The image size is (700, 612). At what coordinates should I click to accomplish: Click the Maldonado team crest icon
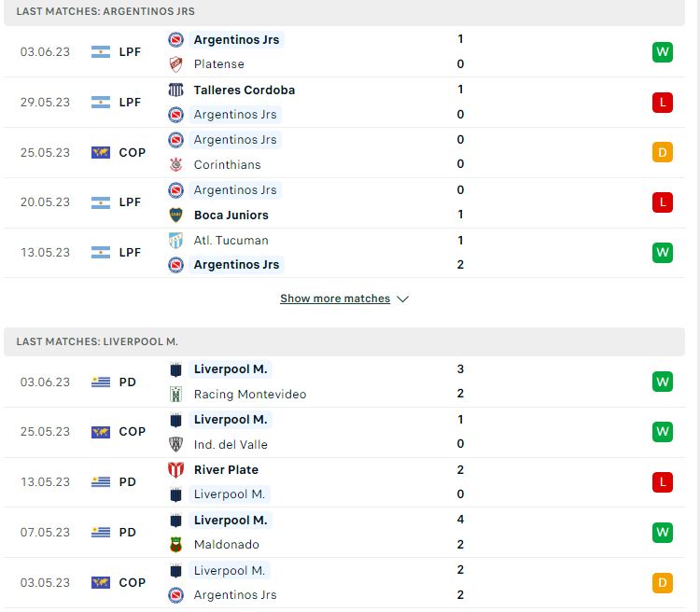(x=175, y=545)
